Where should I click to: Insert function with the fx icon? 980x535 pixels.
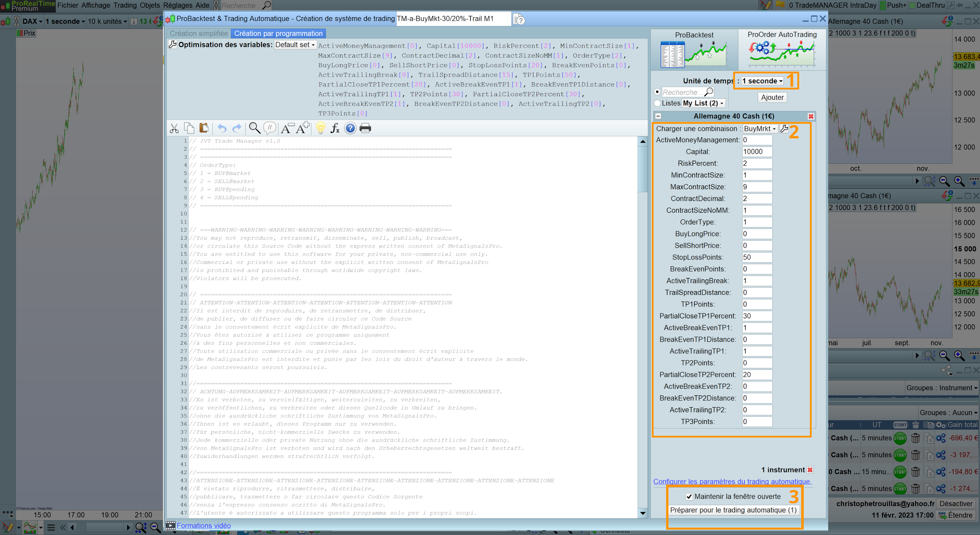pyautogui.click(x=335, y=128)
